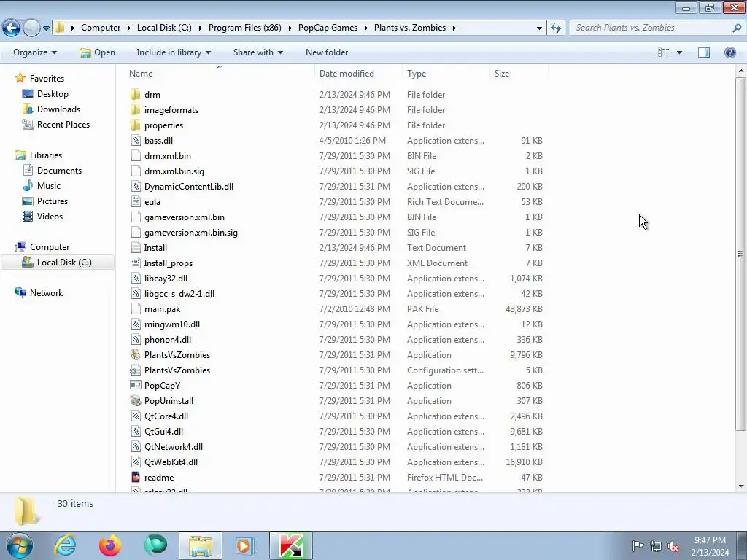Select the drm folder icon
747x560 pixels.
point(135,94)
